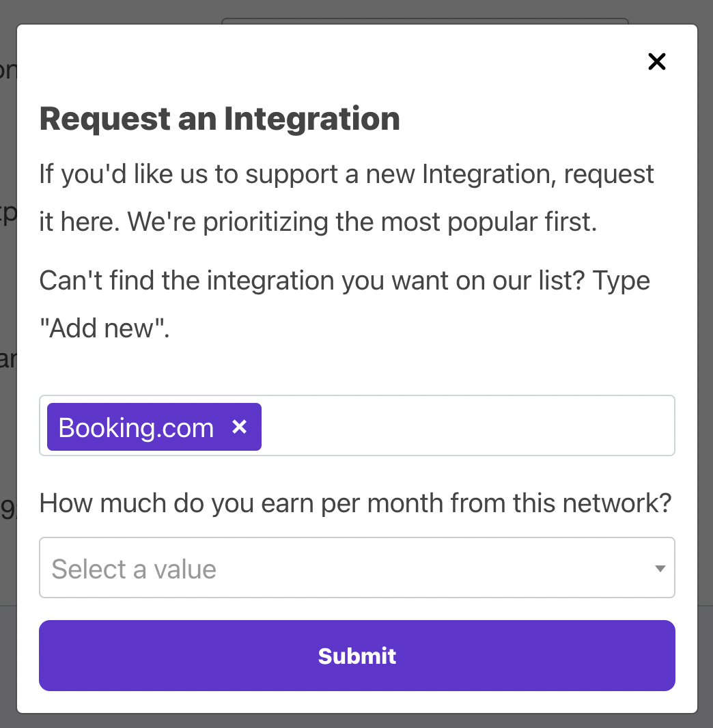
Task: Click the 'Request an Integration' heading
Action: (219, 118)
